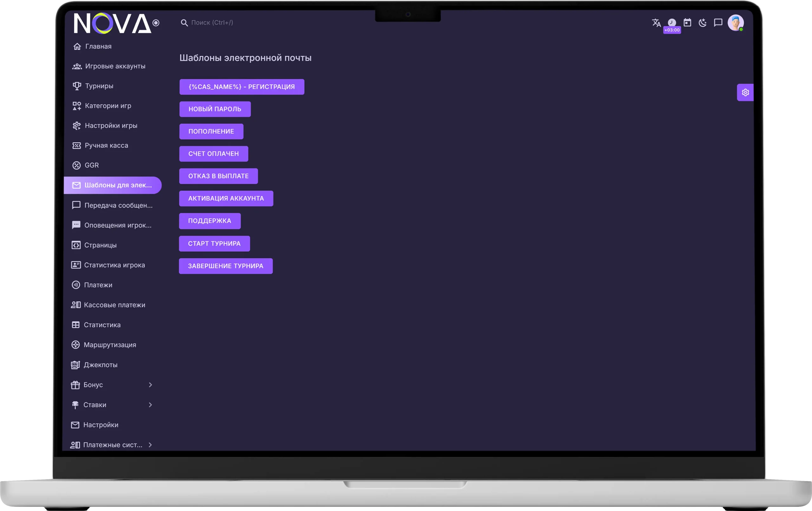Open the calendar icon in header
Screen dimensions: 812x511
click(x=687, y=23)
